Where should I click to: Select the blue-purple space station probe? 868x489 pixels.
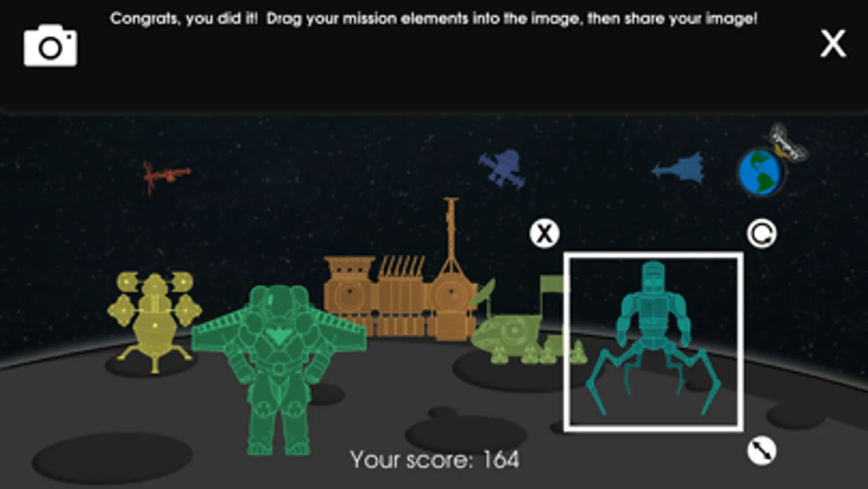503,168
